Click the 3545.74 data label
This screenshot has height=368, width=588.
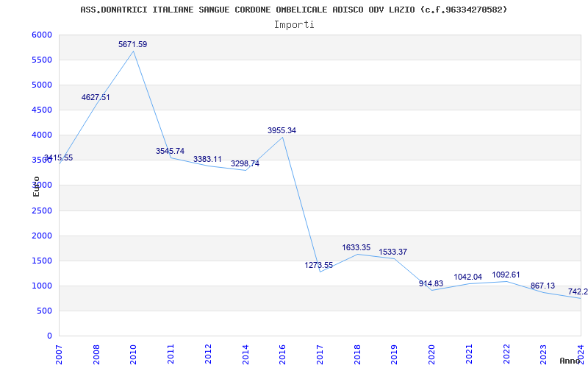click(171, 151)
